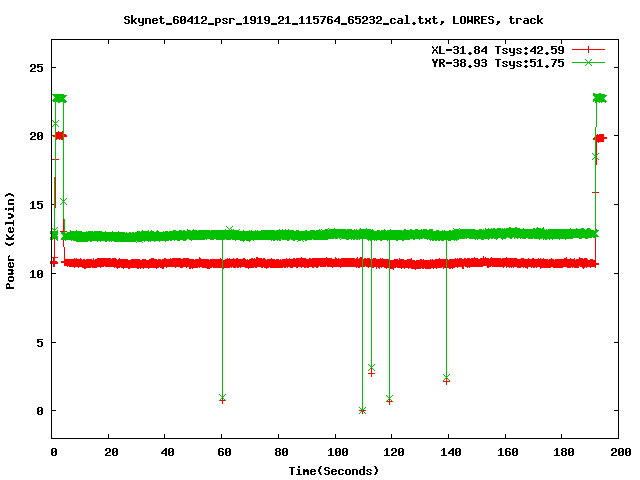The width and height of the screenshot is (640, 480).
Task: Click the green dropout marker near 140 seconds
Action: point(447,377)
